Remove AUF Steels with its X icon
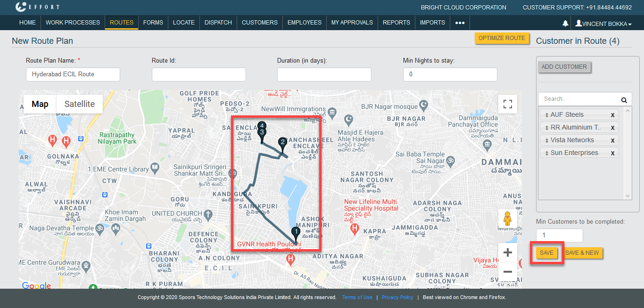Viewport: 644px width, 308px height. point(612,115)
